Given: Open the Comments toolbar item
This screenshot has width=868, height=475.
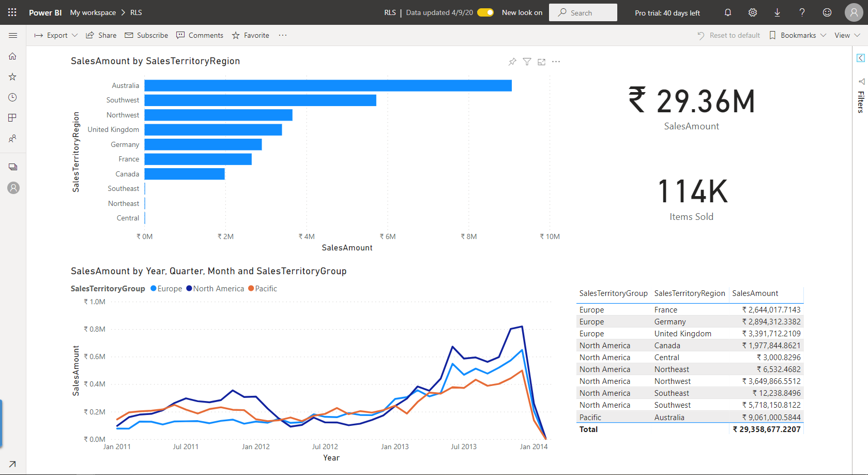Looking at the screenshot, I should click(x=200, y=35).
